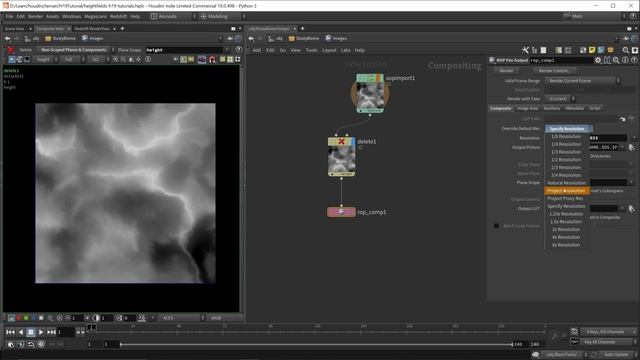Viewport: 640px width, 360px height.
Task: Click the red Delete node icon
Action: 11,50
